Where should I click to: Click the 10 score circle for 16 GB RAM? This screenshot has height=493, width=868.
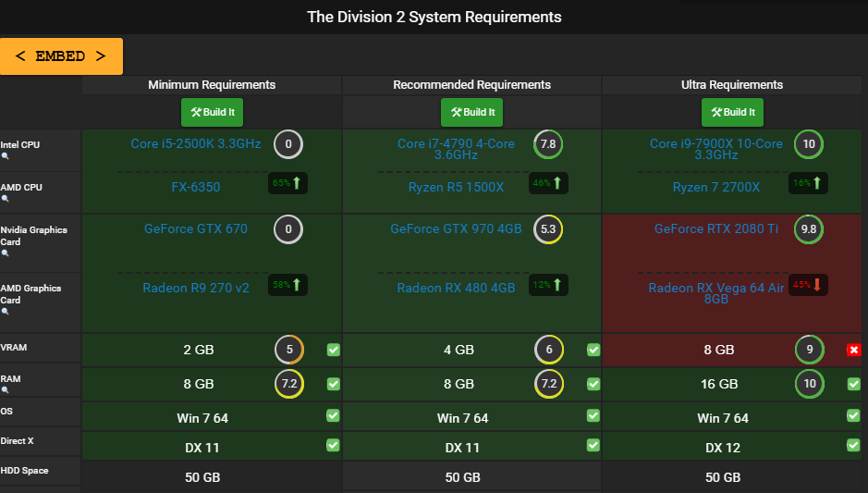(810, 384)
